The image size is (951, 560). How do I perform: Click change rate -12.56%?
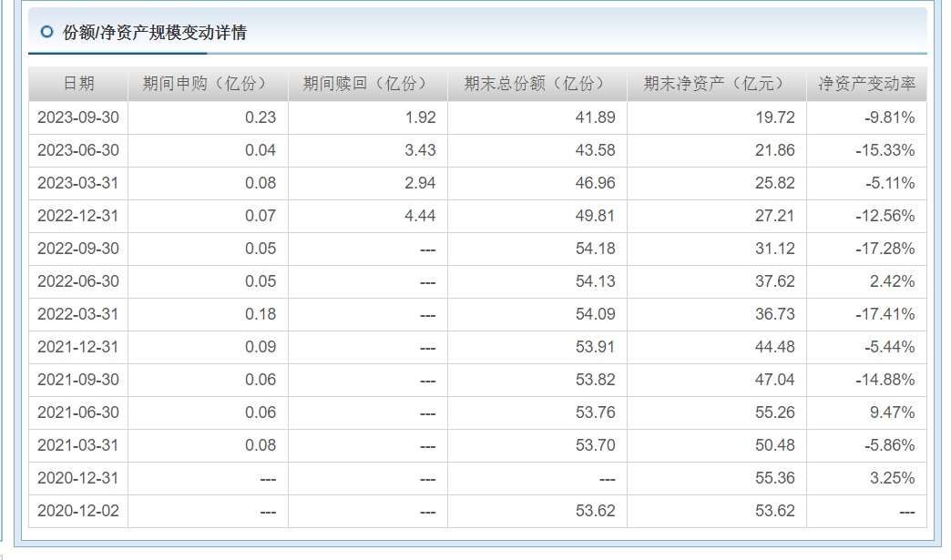(885, 216)
